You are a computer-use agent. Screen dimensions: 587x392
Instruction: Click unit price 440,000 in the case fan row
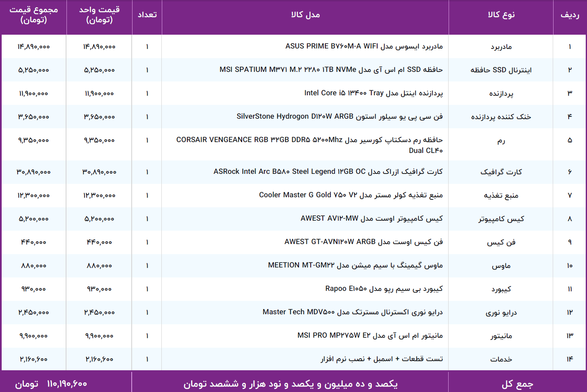click(x=100, y=242)
